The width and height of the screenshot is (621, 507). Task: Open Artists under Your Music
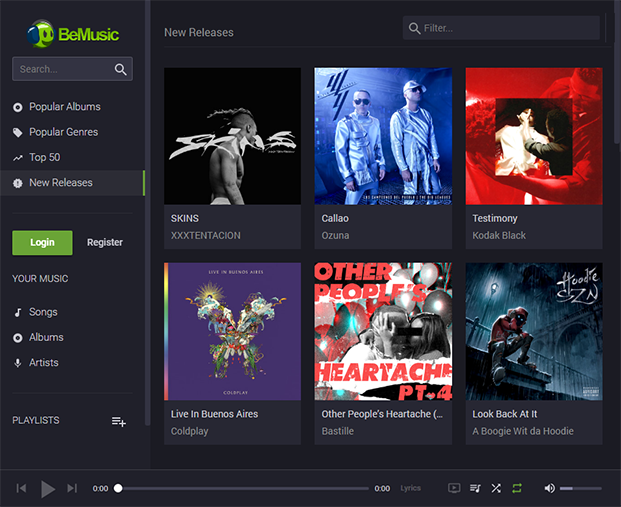pos(72,363)
